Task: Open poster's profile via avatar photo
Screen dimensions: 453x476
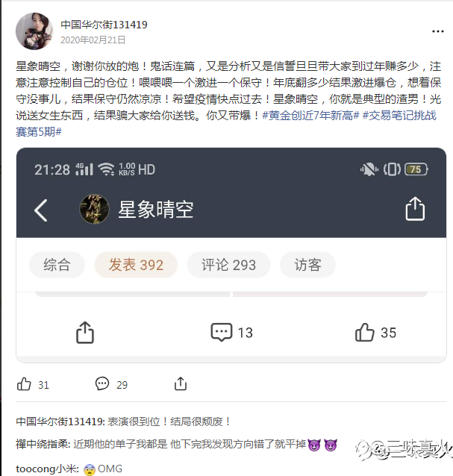Action: tap(34, 31)
